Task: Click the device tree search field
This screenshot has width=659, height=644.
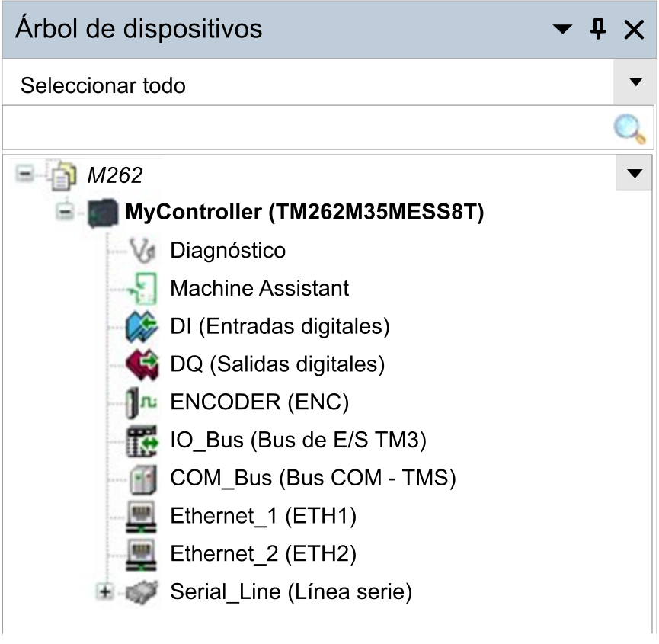Action: [x=308, y=127]
